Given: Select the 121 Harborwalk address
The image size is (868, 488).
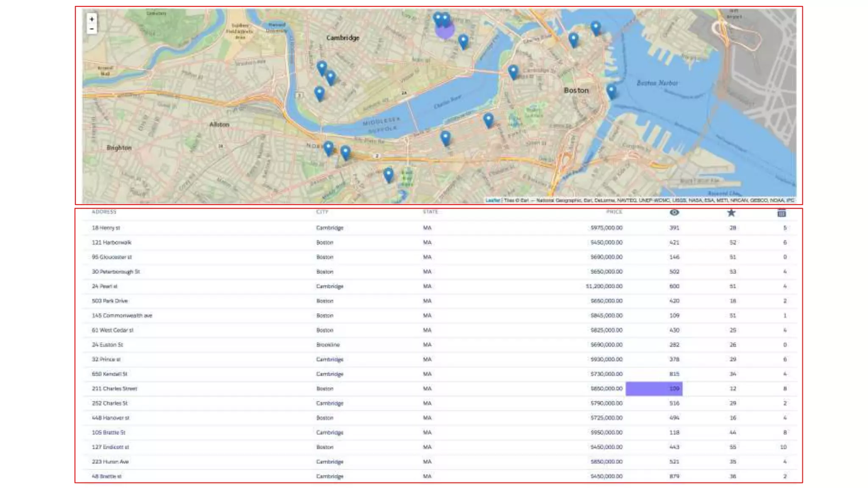Looking at the screenshot, I should [x=111, y=242].
